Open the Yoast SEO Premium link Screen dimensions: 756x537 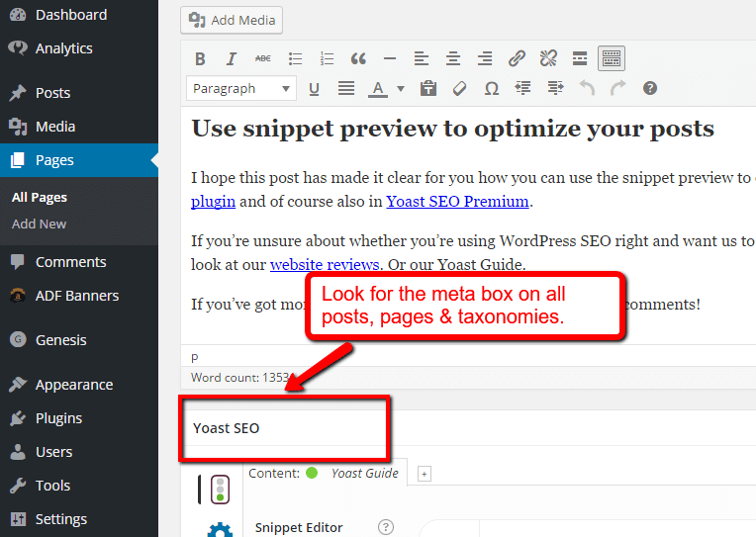pyautogui.click(x=457, y=201)
